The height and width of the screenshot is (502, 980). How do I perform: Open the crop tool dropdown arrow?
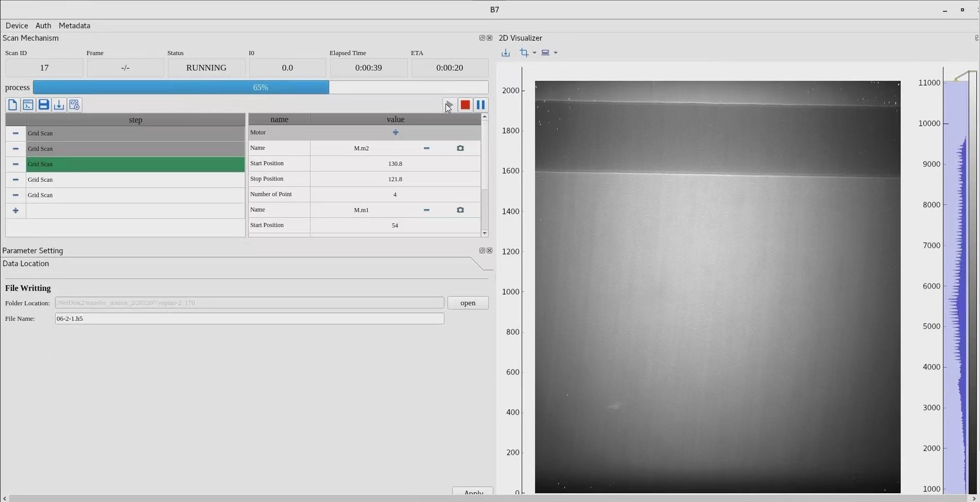(535, 53)
